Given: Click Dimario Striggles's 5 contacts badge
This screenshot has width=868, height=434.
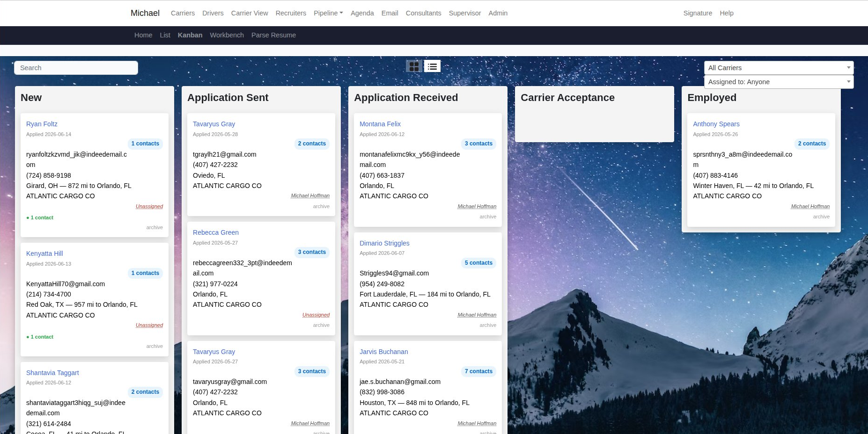Looking at the screenshot, I should [x=478, y=263].
